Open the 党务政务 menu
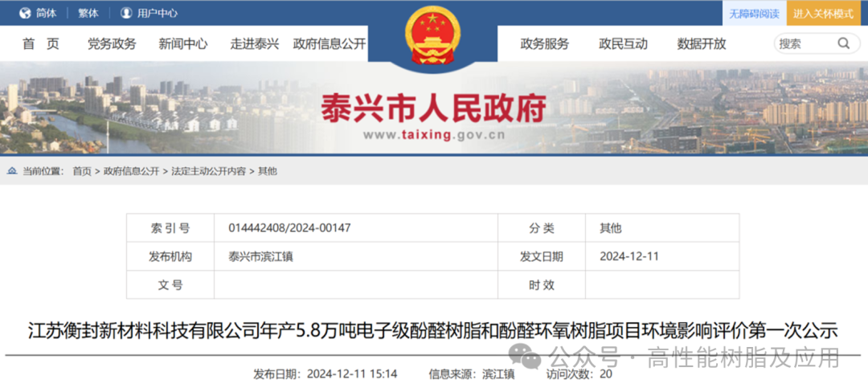This screenshot has width=868, height=392. (x=111, y=44)
